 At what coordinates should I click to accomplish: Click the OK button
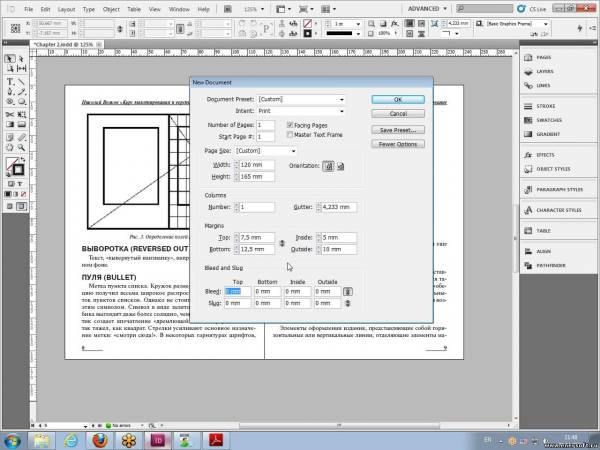pos(398,99)
